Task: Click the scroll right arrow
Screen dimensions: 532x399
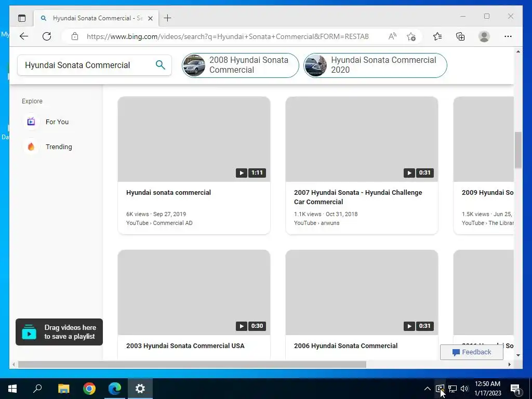Action: click(x=509, y=364)
